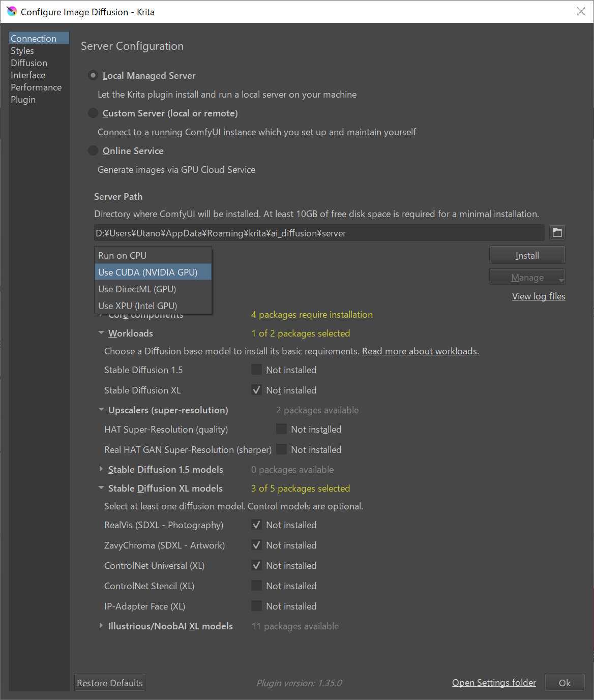Open the Settings folder link
Image resolution: width=594 pixels, height=700 pixels.
click(x=494, y=683)
